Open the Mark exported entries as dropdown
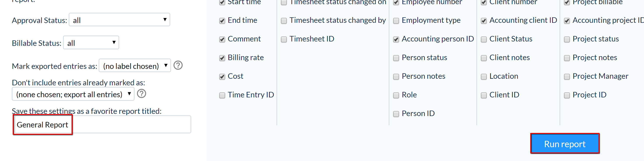 (135, 66)
